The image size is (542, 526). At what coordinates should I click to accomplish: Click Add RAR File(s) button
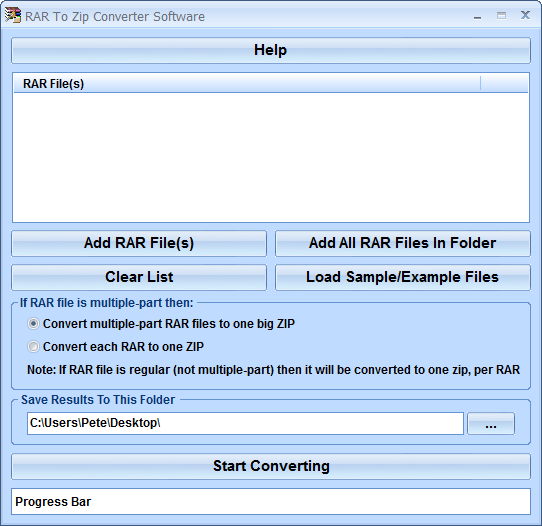139,243
